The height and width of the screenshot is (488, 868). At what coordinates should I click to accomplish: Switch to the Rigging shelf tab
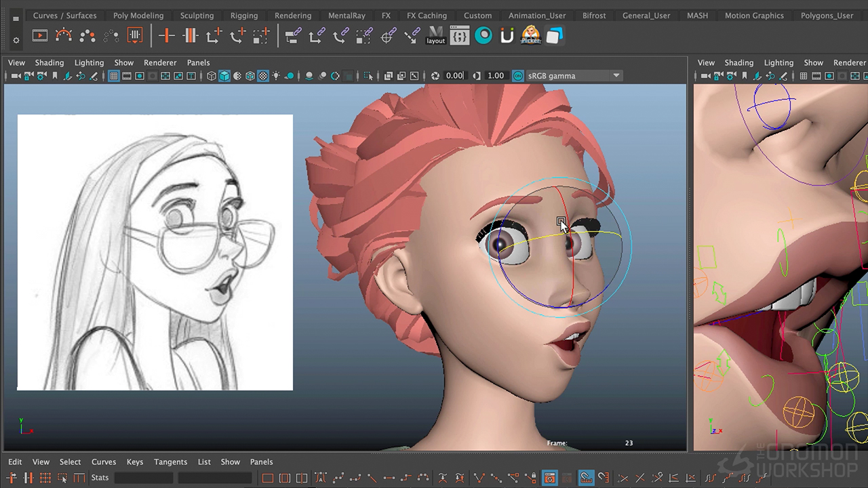243,16
